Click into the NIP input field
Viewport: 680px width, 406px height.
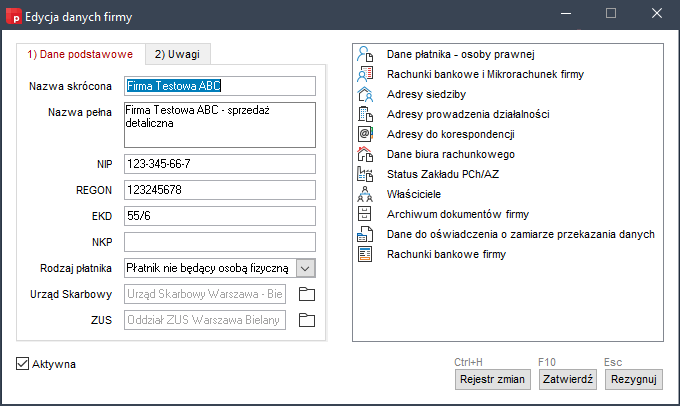point(219,164)
